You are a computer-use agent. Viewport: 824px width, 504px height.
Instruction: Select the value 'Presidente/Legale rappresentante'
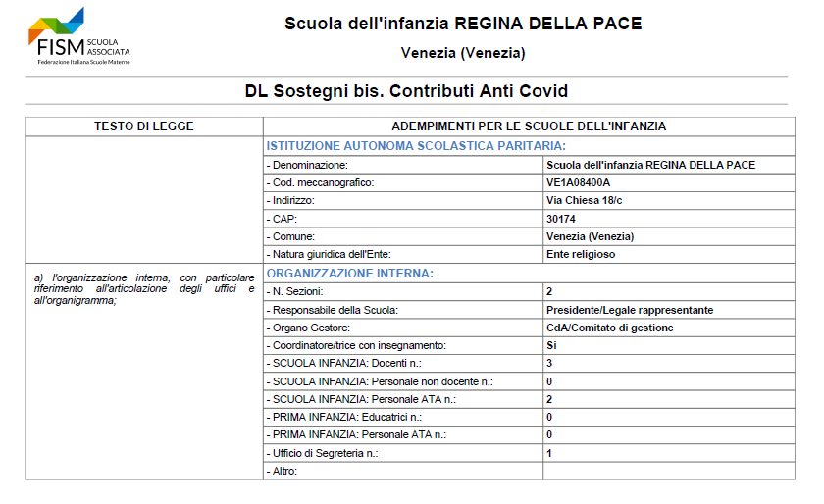click(630, 311)
